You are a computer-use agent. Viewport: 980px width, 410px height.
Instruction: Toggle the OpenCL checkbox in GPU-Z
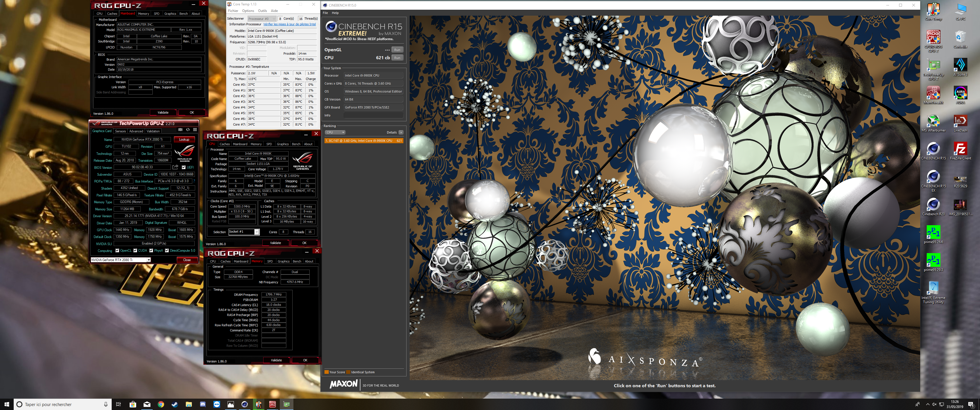tap(117, 250)
